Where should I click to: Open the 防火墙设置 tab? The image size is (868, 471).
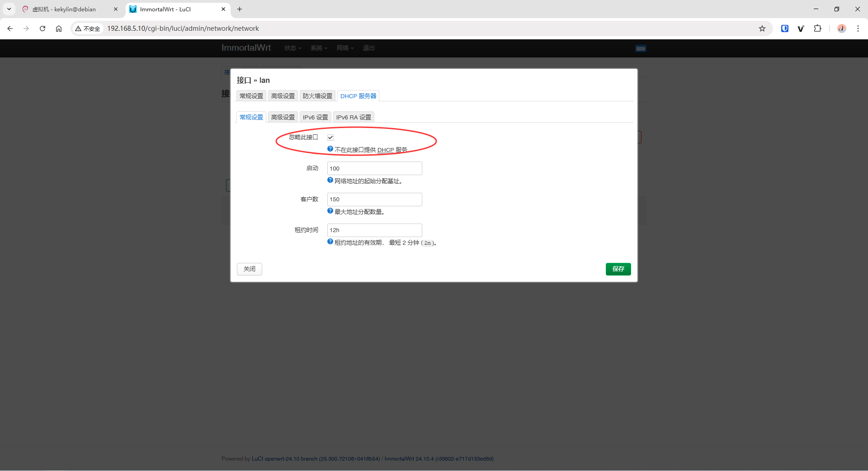(x=317, y=95)
